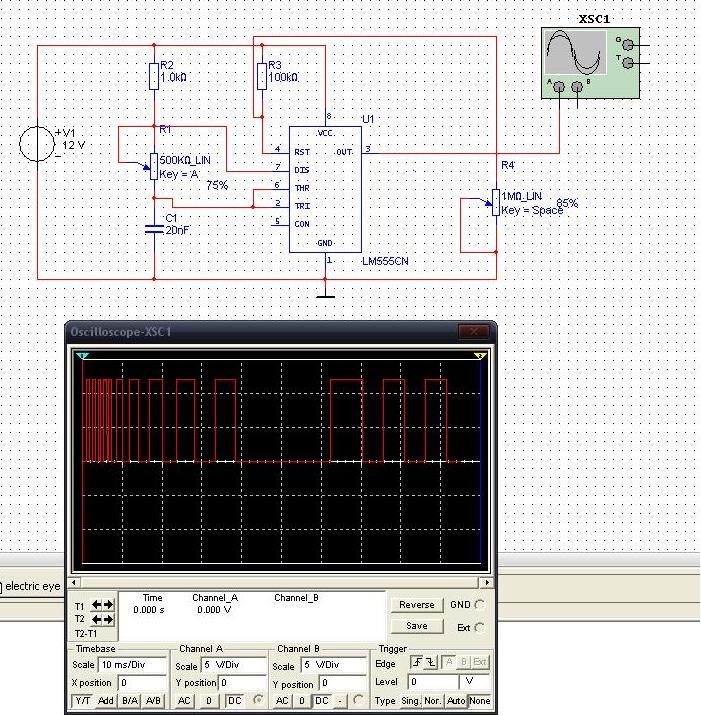Select the R3 100kΩ resistor
This screenshot has height=715, width=701.
tap(262, 76)
